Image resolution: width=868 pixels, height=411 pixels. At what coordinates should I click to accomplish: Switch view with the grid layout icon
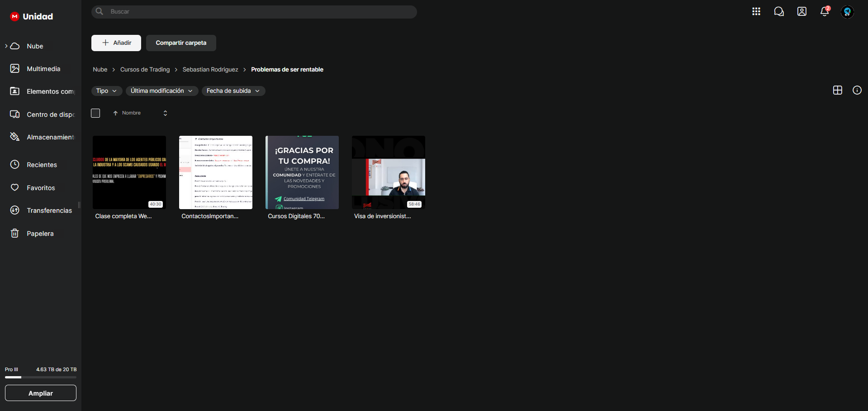point(837,90)
